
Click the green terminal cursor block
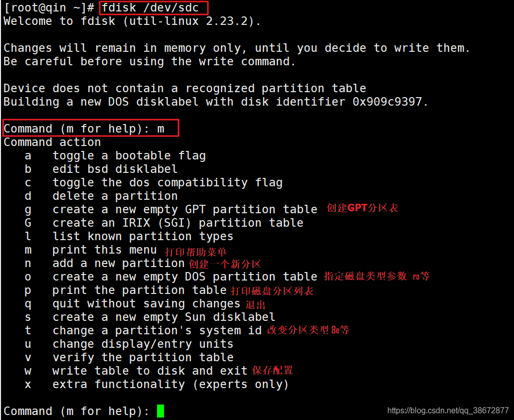160,411
